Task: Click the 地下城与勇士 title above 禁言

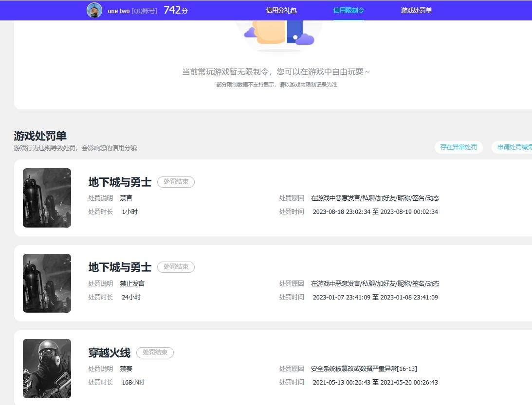Action: pos(120,182)
